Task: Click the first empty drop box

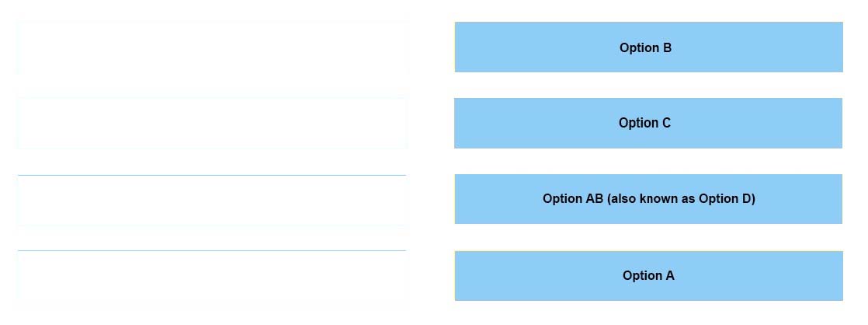Action: (212, 48)
